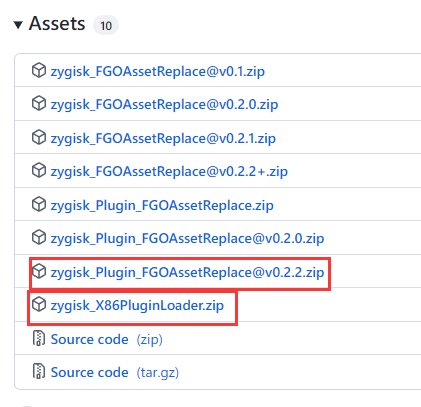Click package icon beside zygisk_FGOAssetReplace@v0.1.zip
The height and width of the screenshot is (407, 421).
coord(39,70)
